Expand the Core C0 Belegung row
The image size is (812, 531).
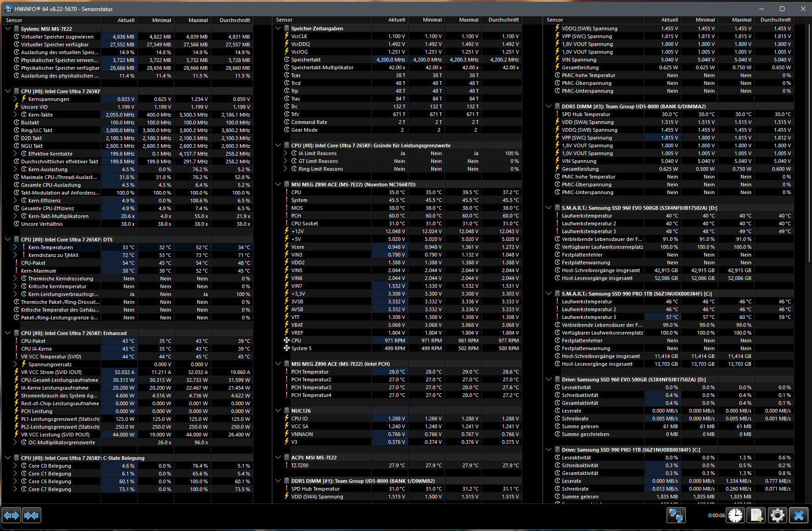(15, 466)
